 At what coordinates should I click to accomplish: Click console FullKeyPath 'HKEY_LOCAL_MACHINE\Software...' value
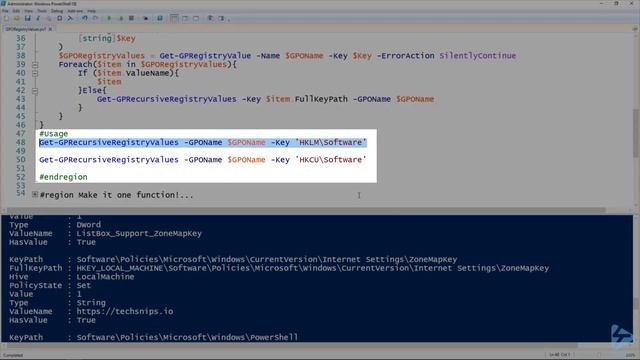pyautogui.click(x=313, y=268)
